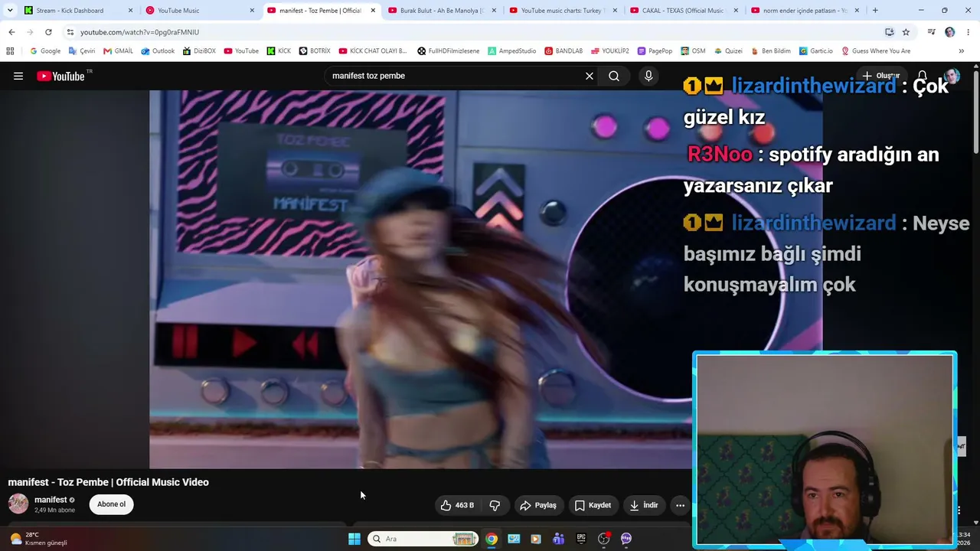
Task: Click the Windows taskbar search box
Action: click(x=423, y=539)
